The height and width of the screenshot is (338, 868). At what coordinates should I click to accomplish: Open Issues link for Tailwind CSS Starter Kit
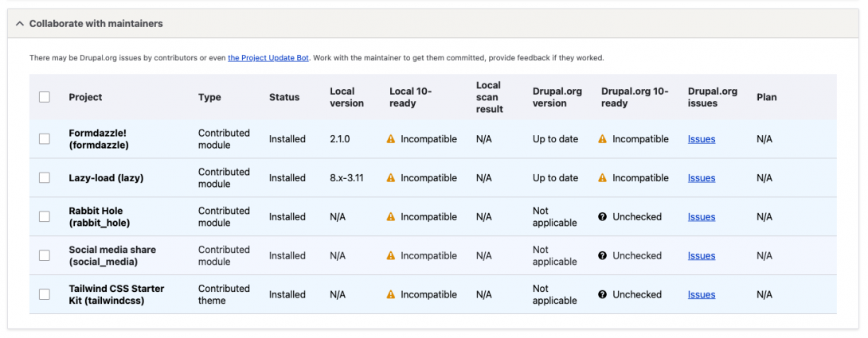pos(702,295)
